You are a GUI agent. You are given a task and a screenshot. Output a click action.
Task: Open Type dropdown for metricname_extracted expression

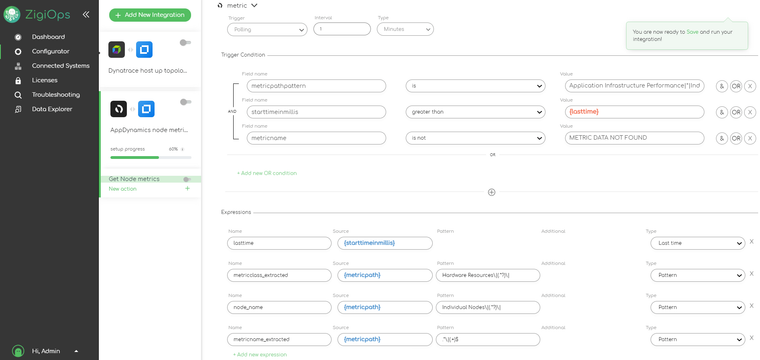click(697, 339)
